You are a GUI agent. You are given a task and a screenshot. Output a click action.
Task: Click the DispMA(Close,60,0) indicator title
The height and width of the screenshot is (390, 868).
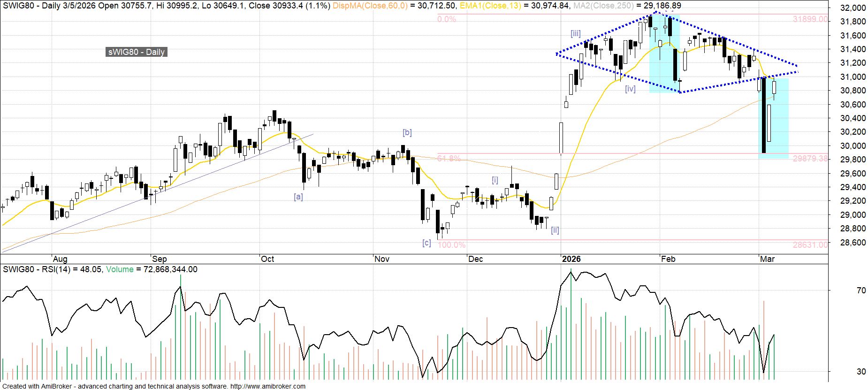(x=370, y=6)
